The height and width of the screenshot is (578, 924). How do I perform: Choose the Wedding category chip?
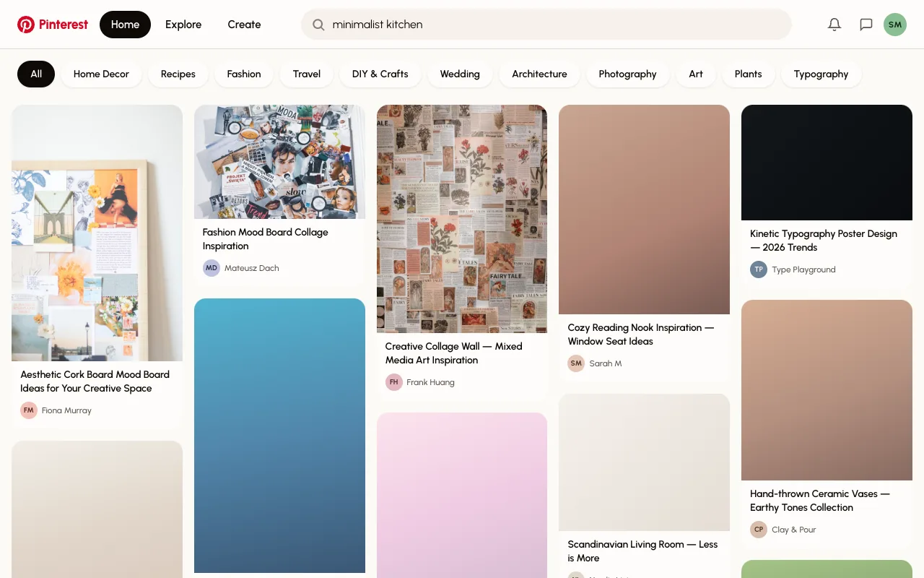(x=459, y=74)
